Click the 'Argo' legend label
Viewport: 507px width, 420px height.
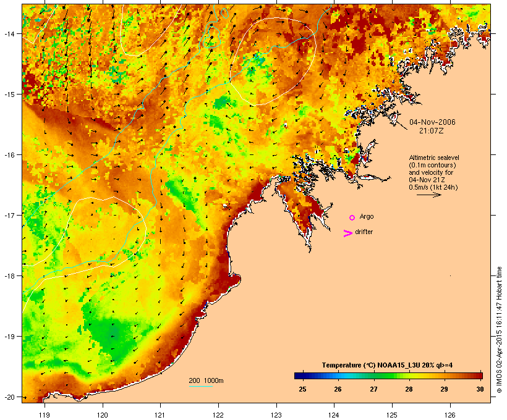(x=367, y=216)
